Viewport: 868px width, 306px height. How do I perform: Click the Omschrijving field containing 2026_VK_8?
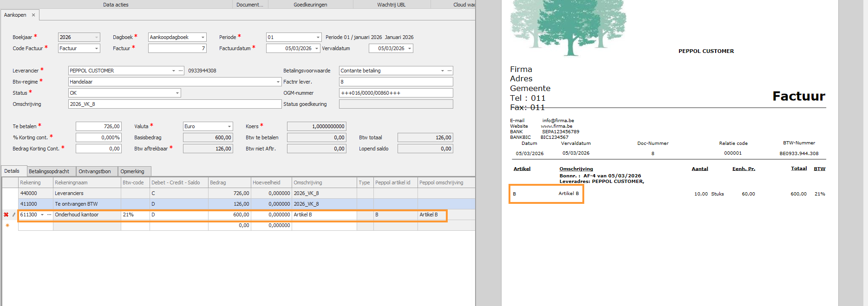coord(174,104)
